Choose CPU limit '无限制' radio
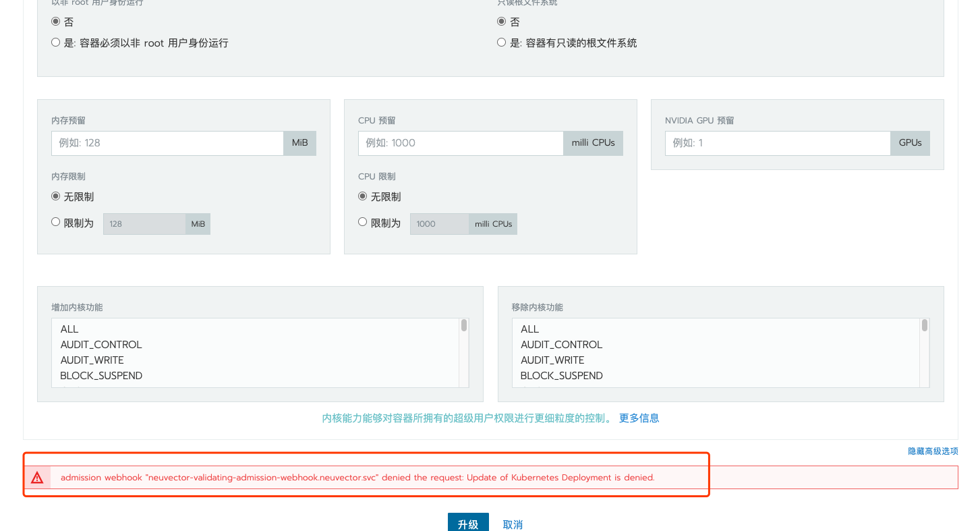The width and height of the screenshot is (980, 531). point(363,196)
